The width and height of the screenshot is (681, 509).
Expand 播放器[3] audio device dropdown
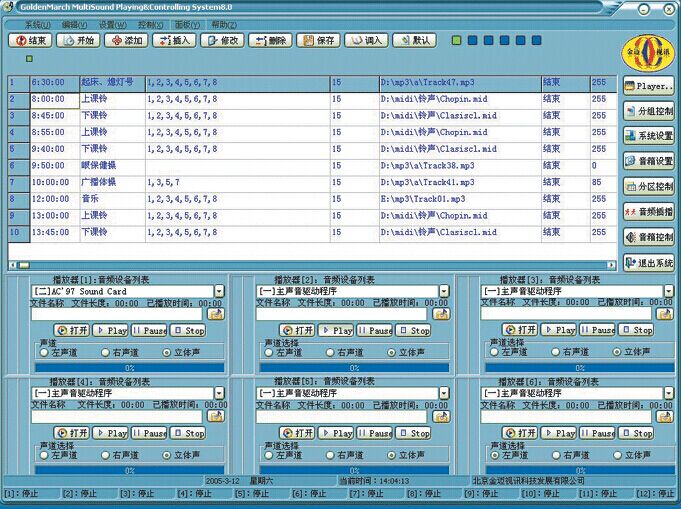[x=669, y=291]
